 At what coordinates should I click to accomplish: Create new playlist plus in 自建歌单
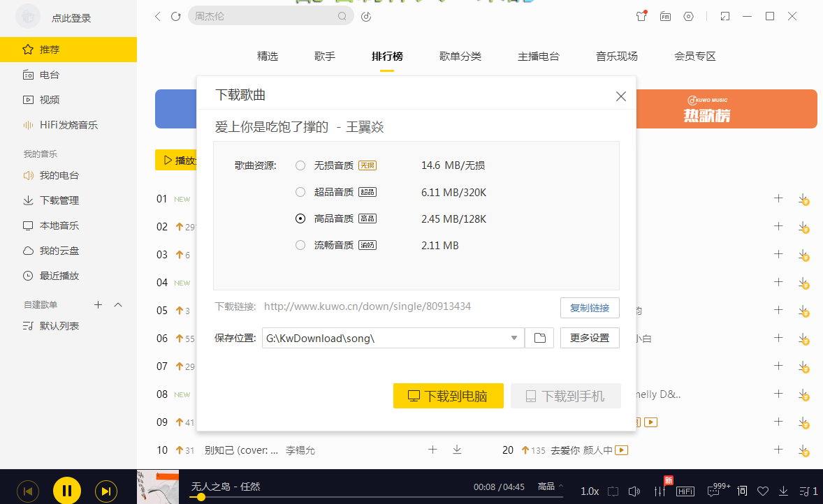[98, 305]
